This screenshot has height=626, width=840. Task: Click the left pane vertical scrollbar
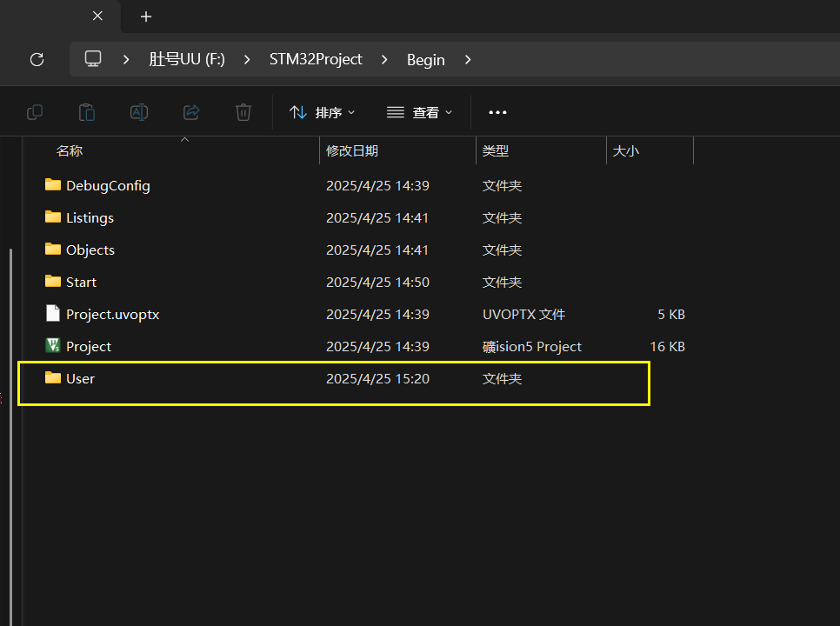pos(10,436)
